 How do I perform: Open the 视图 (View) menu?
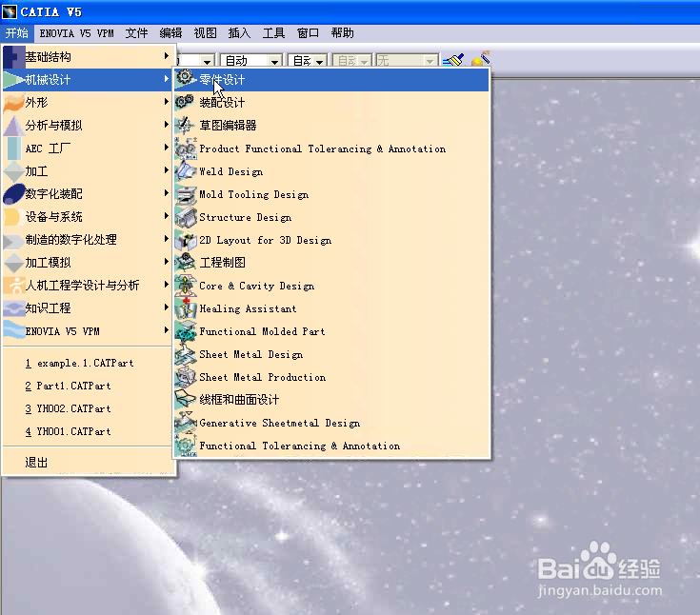click(205, 33)
